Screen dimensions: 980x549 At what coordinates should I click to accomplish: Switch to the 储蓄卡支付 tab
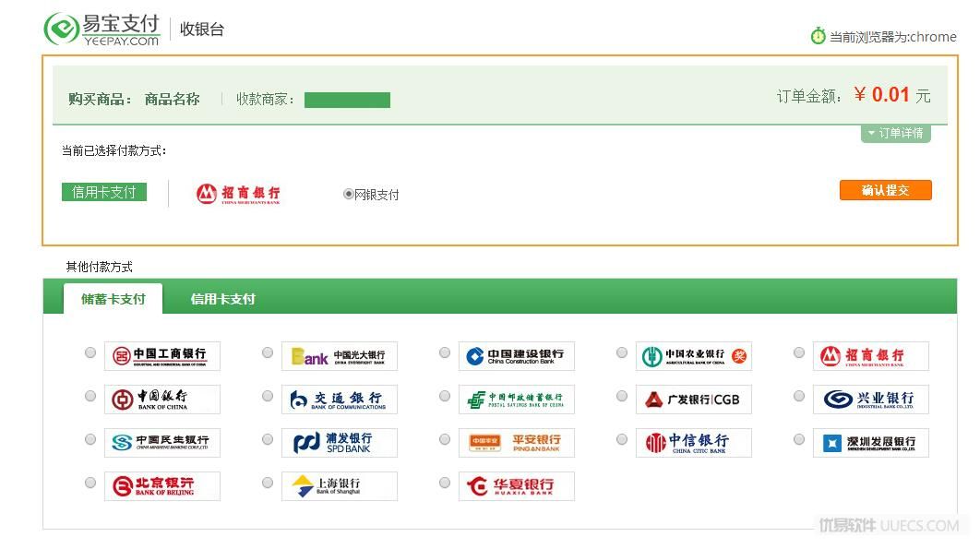(114, 299)
